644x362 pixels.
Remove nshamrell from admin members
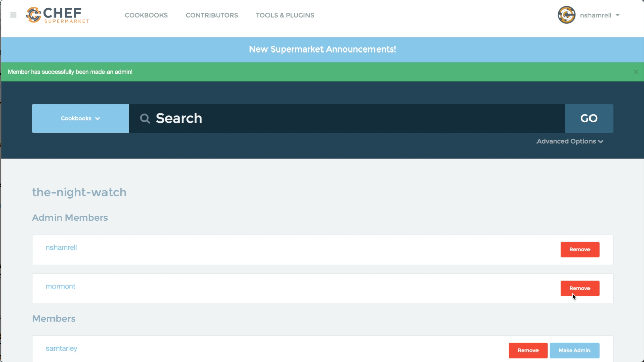coord(579,249)
